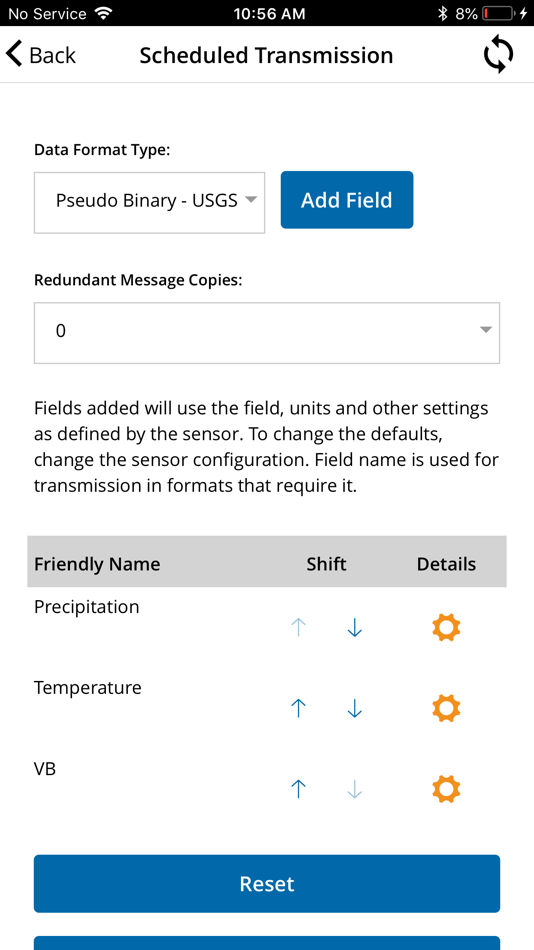Open the Data Format Type dropdown

coord(149,202)
